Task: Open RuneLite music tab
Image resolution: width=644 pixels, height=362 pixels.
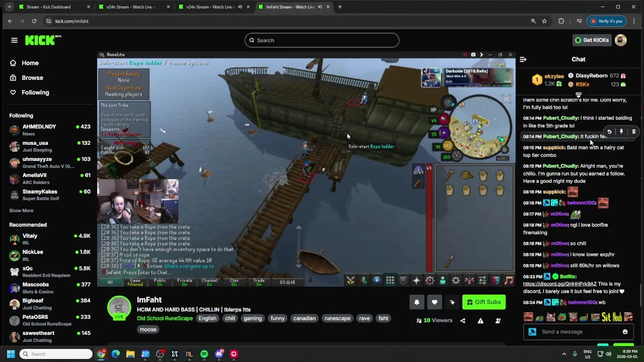Action: pos(509,281)
